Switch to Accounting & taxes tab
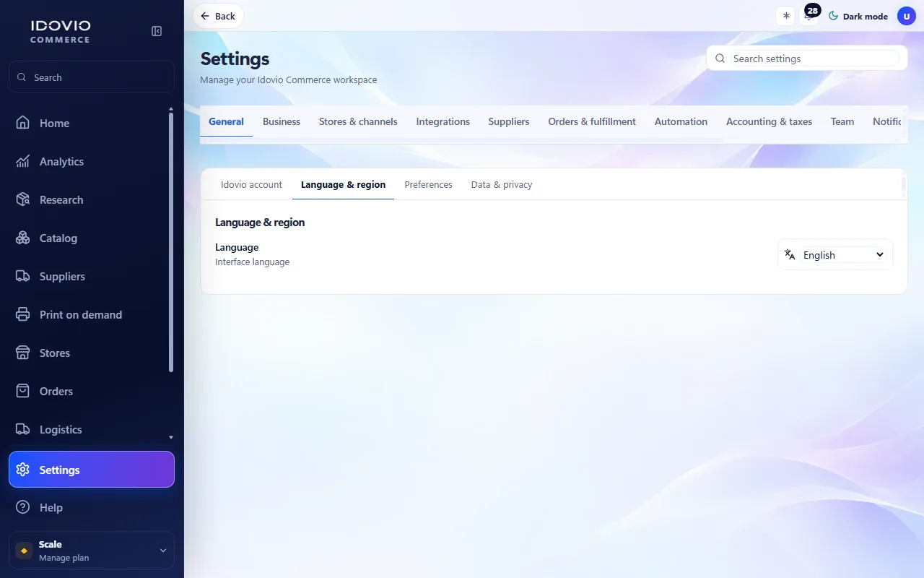 click(x=769, y=121)
